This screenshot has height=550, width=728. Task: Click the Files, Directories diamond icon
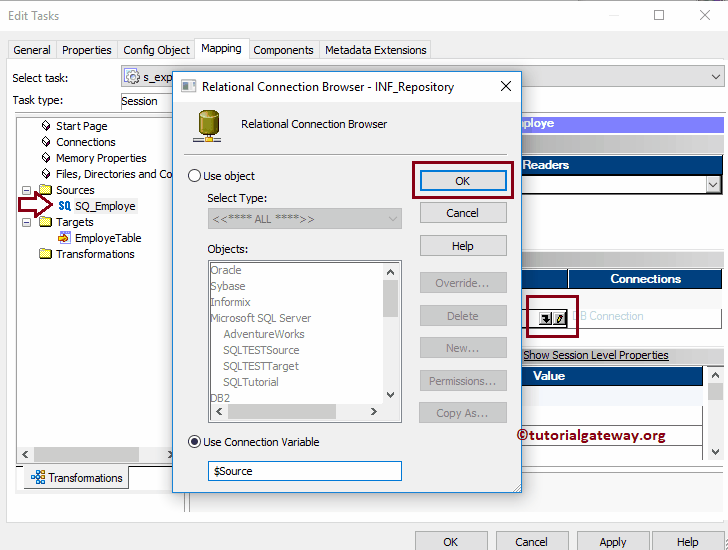coord(46,174)
